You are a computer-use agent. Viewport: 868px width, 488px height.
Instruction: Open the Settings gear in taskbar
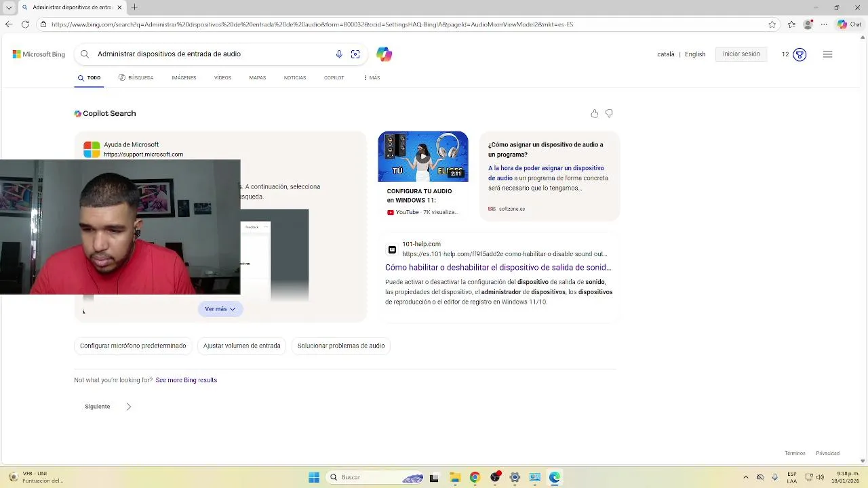[x=515, y=477]
